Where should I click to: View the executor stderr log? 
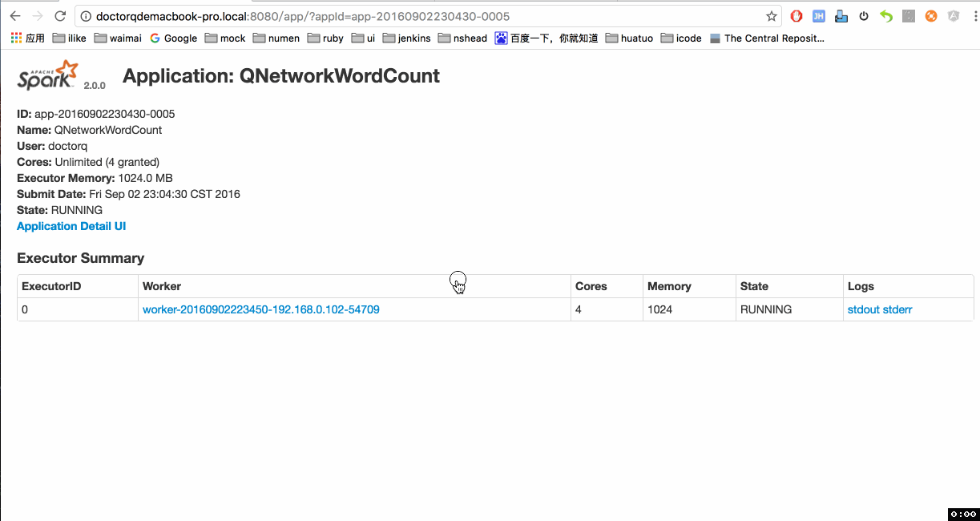897,309
